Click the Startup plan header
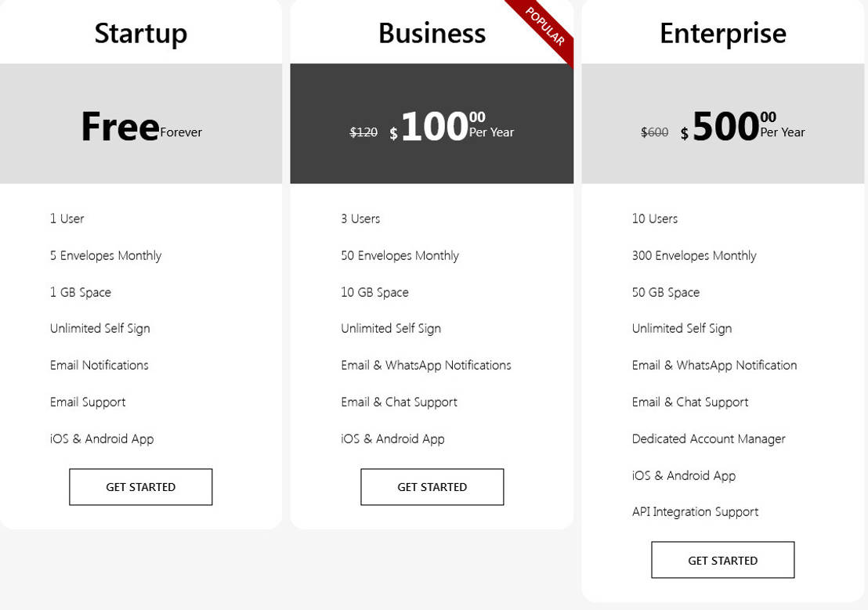The height and width of the screenshot is (610, 868). tap(140, 33)
